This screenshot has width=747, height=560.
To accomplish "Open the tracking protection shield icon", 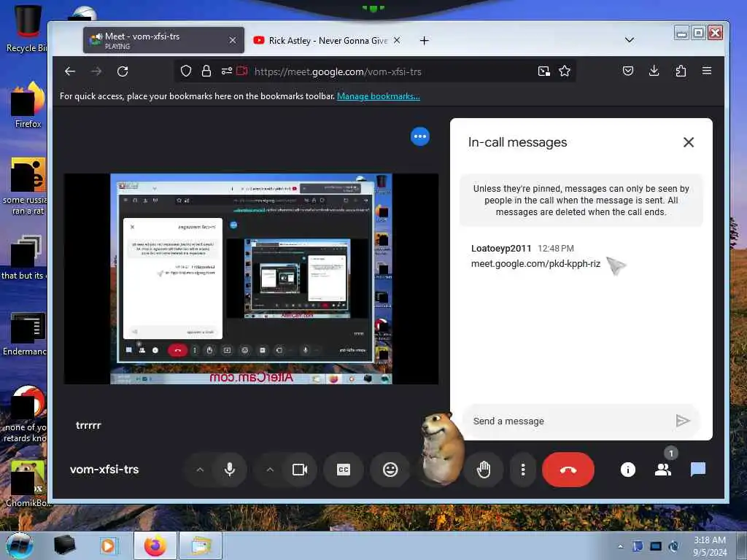I will tap(186, 71).
